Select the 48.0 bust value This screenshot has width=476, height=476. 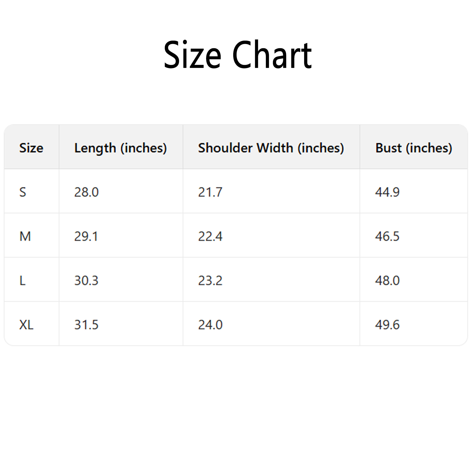point(387,281)
